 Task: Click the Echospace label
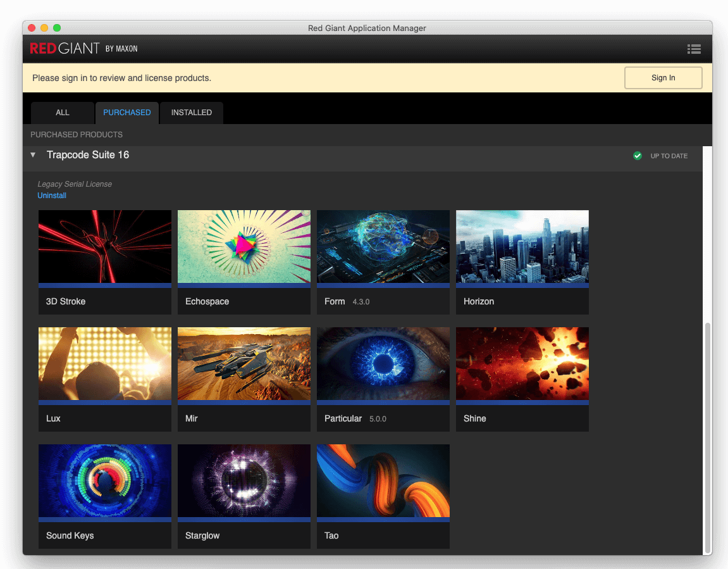pos(207,301)
